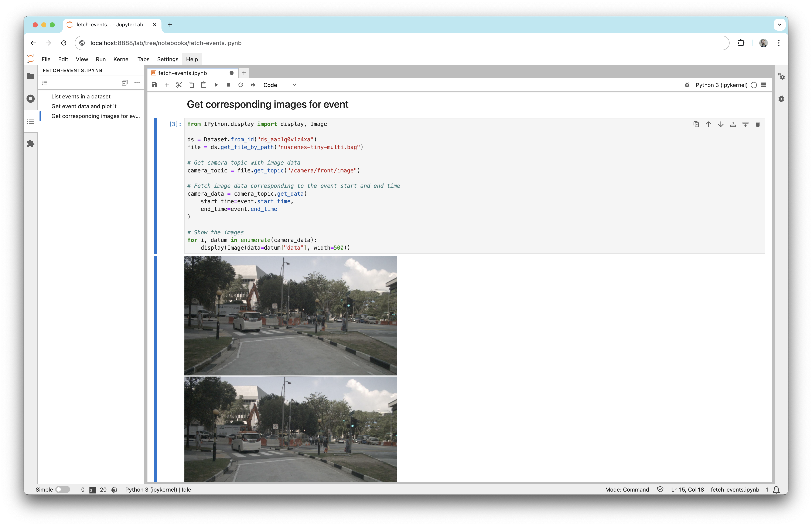Open the Extension Manager puzzle icon
The image size is (812, 526).
(31, 144)
